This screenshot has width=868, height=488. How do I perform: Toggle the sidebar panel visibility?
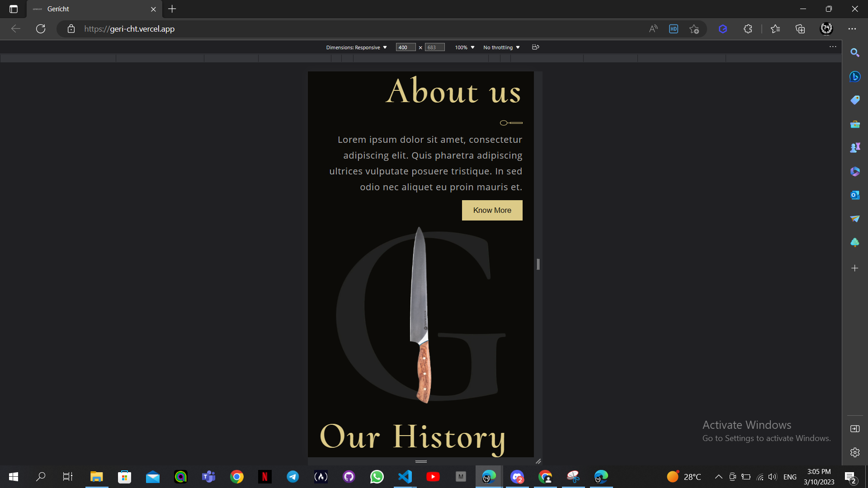pos(855,429)
